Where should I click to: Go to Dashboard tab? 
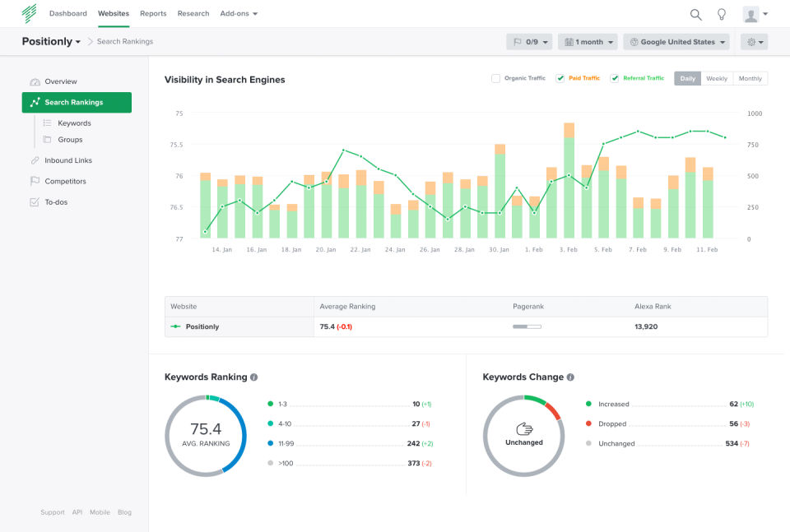click(x=68, y=14)
